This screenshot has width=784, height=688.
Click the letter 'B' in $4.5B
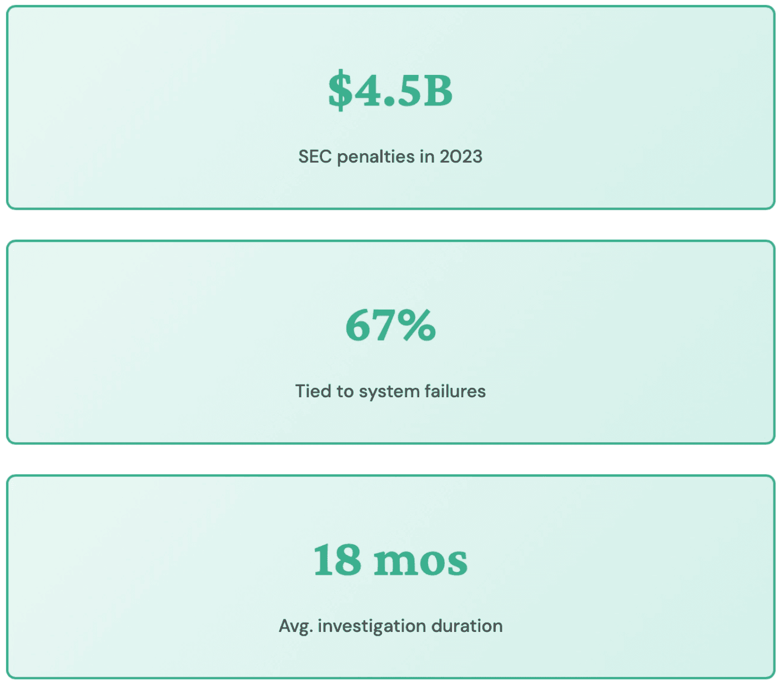(x=438, y=91)
